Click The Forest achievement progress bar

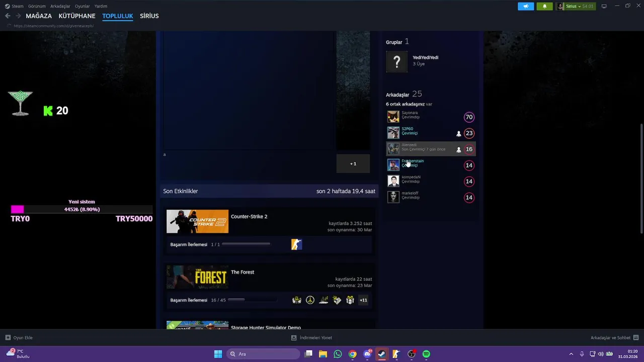(x=252, y=300)
